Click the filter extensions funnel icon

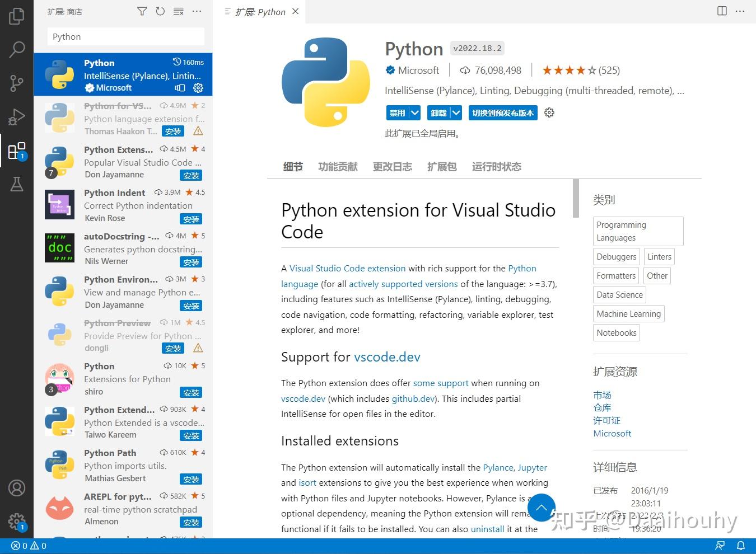tap(142, 11)
